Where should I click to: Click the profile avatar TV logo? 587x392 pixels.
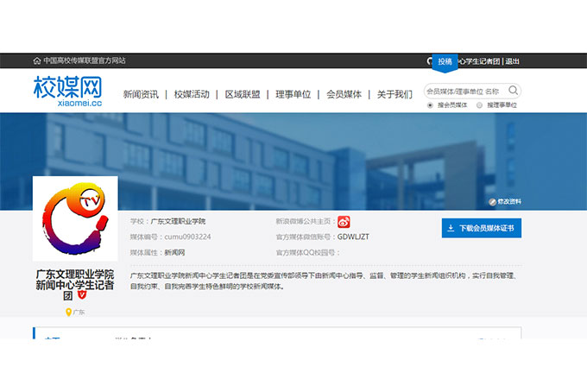(x=75, y=218)
